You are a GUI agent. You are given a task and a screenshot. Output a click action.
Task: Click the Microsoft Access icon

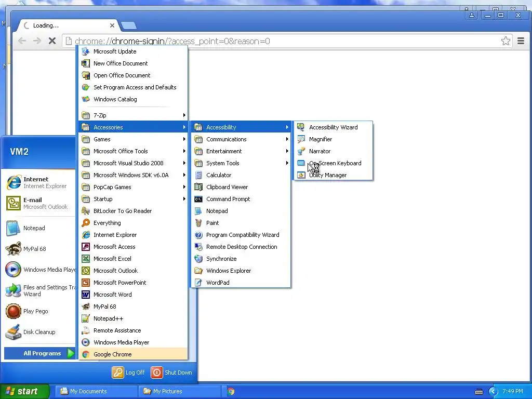pyautogui.click(x=86, y=247)
